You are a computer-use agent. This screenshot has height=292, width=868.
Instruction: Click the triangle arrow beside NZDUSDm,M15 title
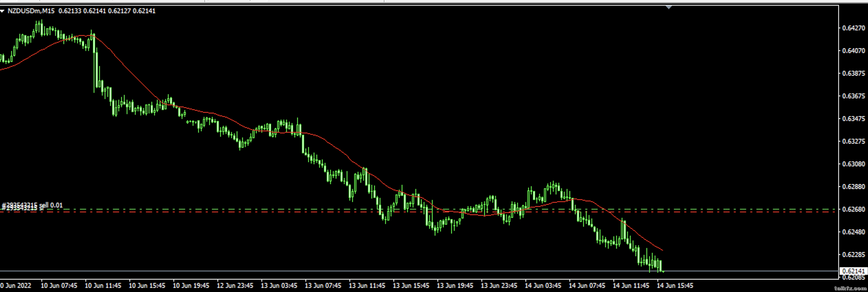coord(2,11)
